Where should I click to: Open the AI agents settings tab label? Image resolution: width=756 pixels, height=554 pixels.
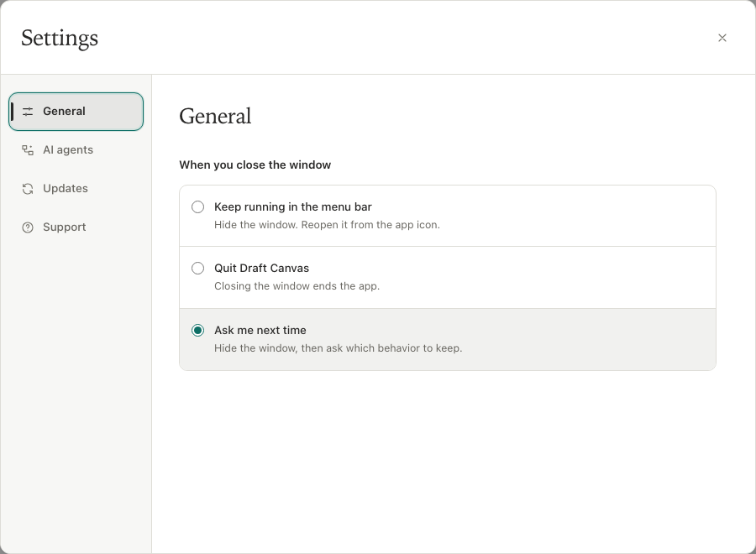(x=68, y=149)
